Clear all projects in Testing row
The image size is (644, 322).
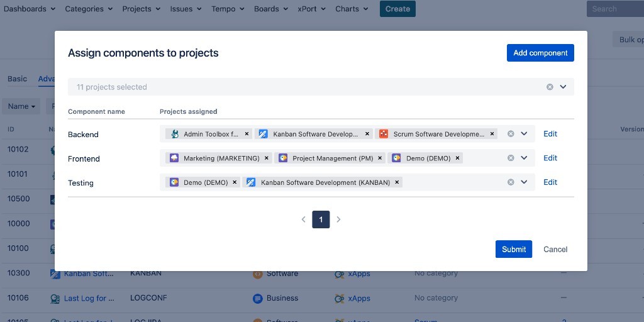click(x=511, y=182)
